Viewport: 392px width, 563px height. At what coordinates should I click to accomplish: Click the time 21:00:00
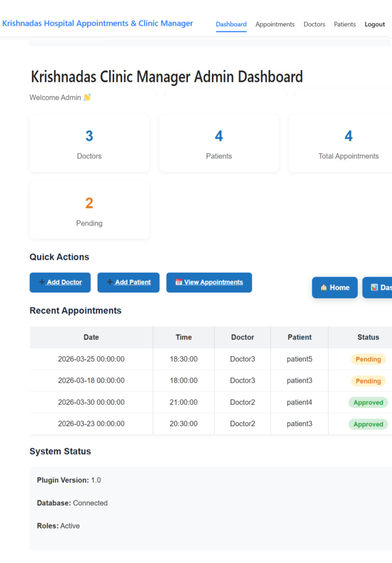pyautogui.click(x=184, y=402)
